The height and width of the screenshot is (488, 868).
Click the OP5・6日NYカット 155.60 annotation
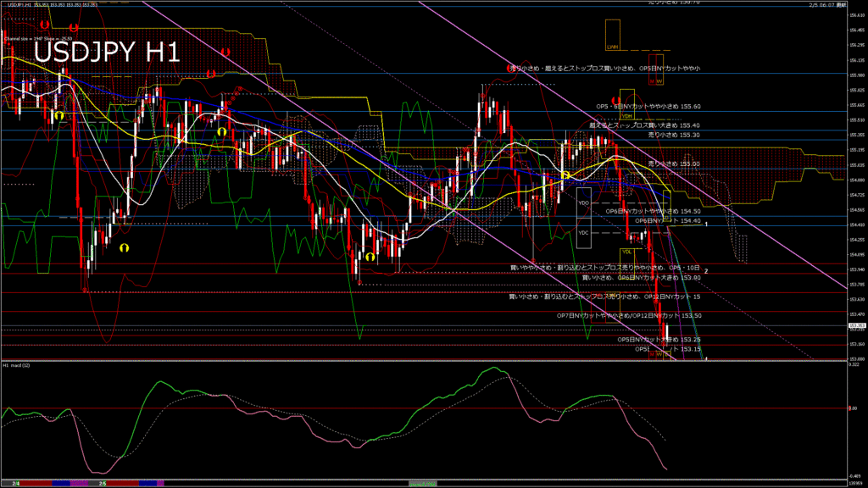point(648,106)
